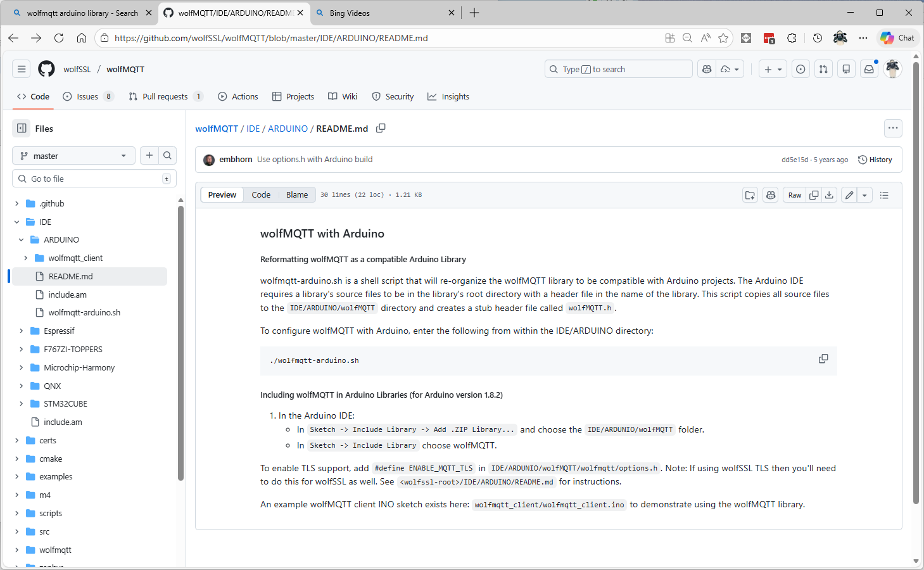Collapse the Files side panel
Viewport: 924px width, 570px height.
(22, 129)
